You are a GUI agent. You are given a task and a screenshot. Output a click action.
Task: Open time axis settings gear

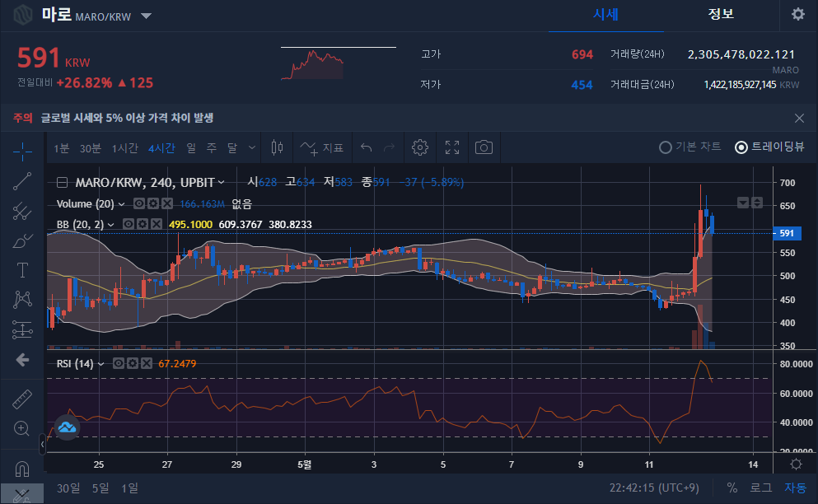(796, 464)
